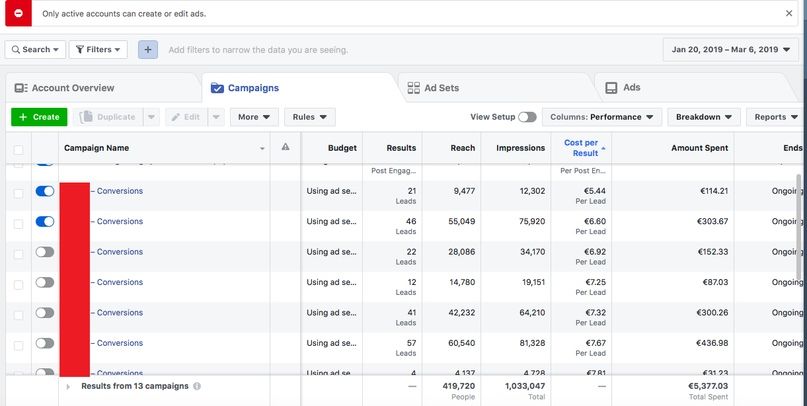
Task: Click the Duplicate button
Action: (108, 117)
